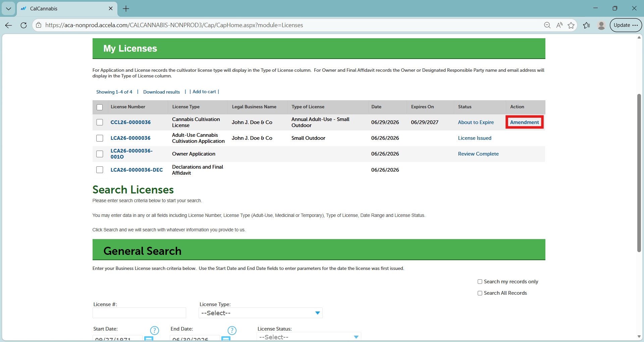Open the Start Date calendar picker
The height and width of the screenshot is (342, 644).
pos(149,339)
